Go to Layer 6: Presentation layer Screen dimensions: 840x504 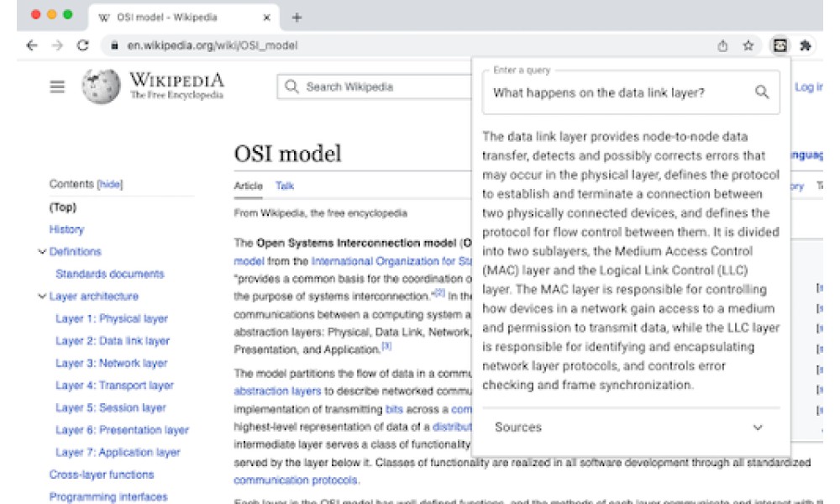[x=122, y=430]
